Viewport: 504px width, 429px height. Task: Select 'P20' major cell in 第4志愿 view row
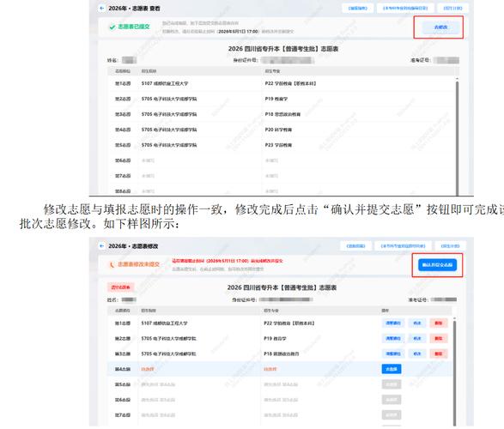click(x=278, y=130)
